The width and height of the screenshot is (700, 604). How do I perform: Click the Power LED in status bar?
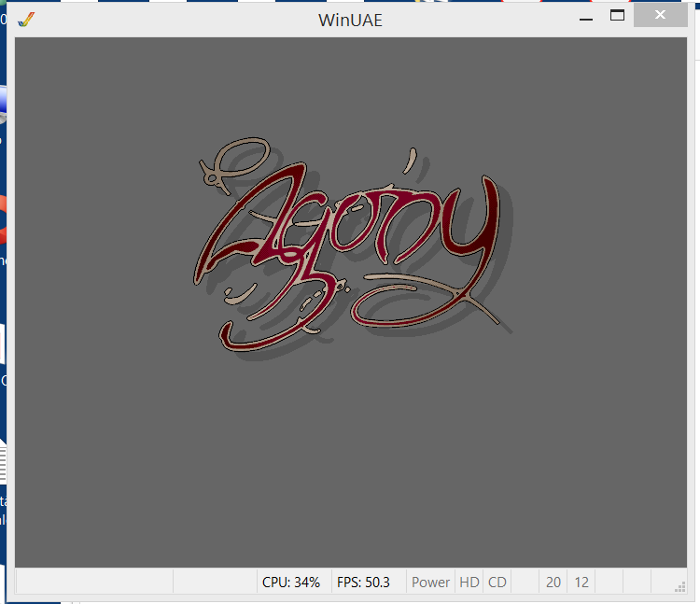pos(430,582)
